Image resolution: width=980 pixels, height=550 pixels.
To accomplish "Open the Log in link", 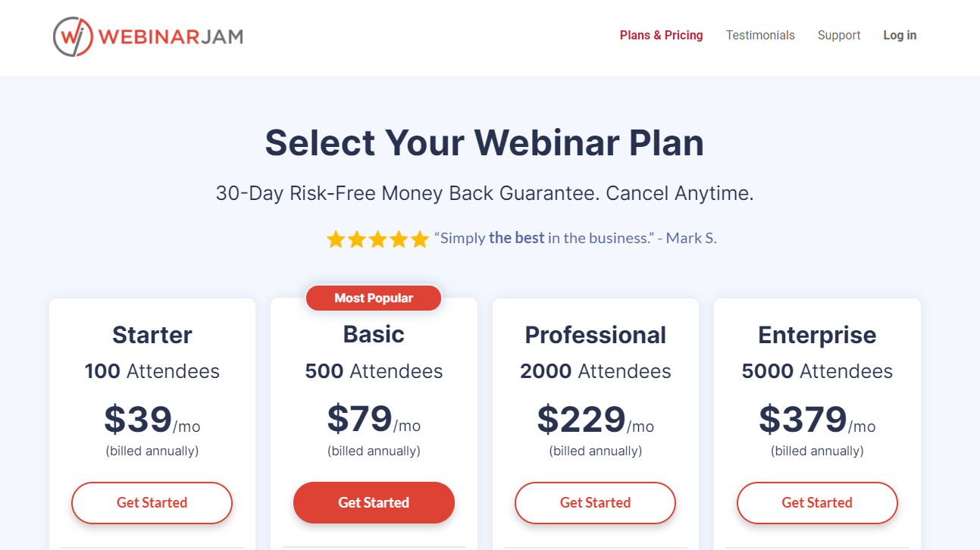I will (x=900, y=35).
